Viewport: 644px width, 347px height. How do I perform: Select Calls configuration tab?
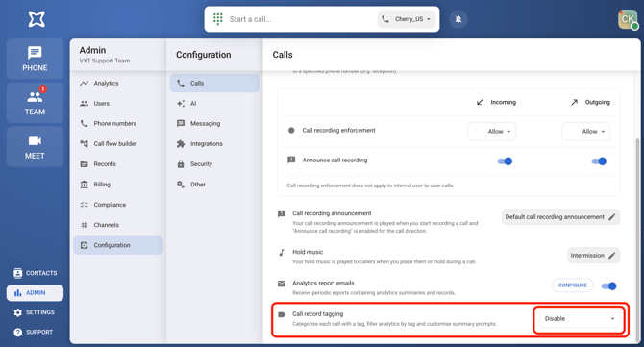[214, 83]
